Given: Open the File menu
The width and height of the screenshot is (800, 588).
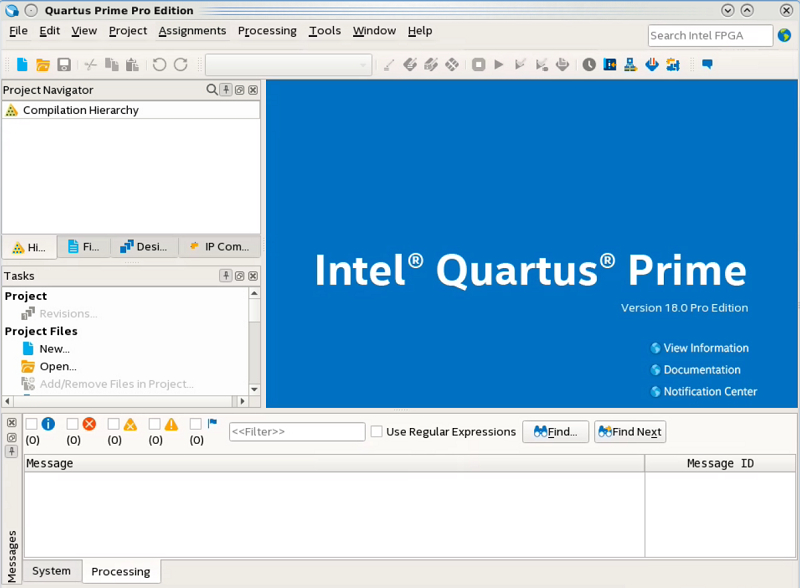Looking at the screenshot, I should pos(18,31).
